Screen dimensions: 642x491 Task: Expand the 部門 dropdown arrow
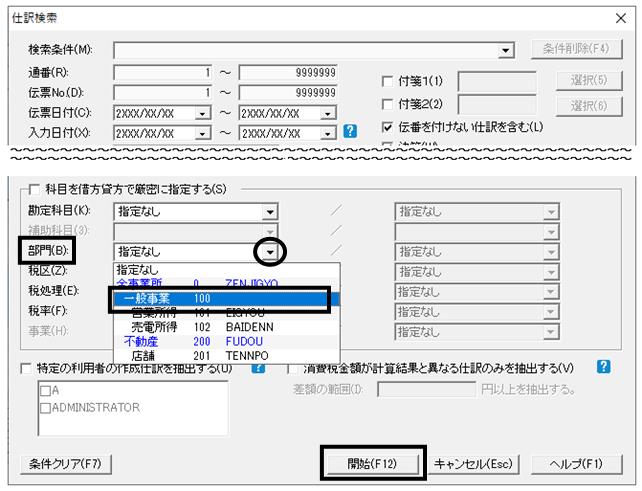(x=269, y=252)
